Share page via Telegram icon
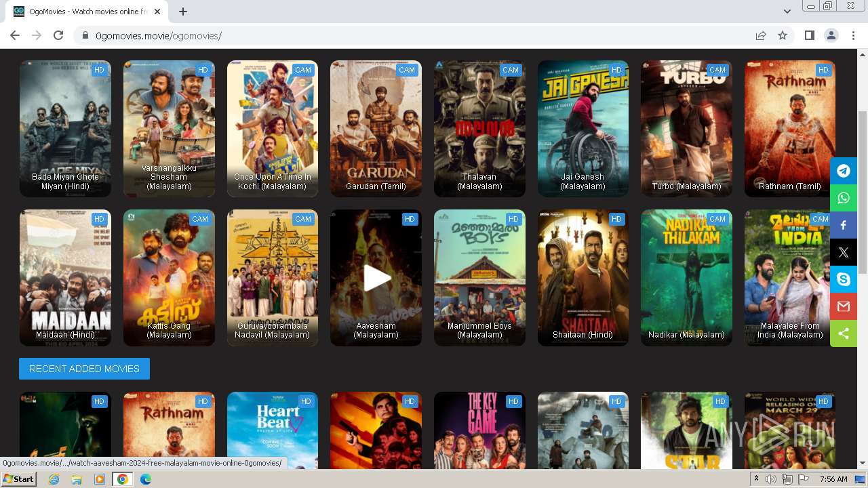 pos(844,171)
